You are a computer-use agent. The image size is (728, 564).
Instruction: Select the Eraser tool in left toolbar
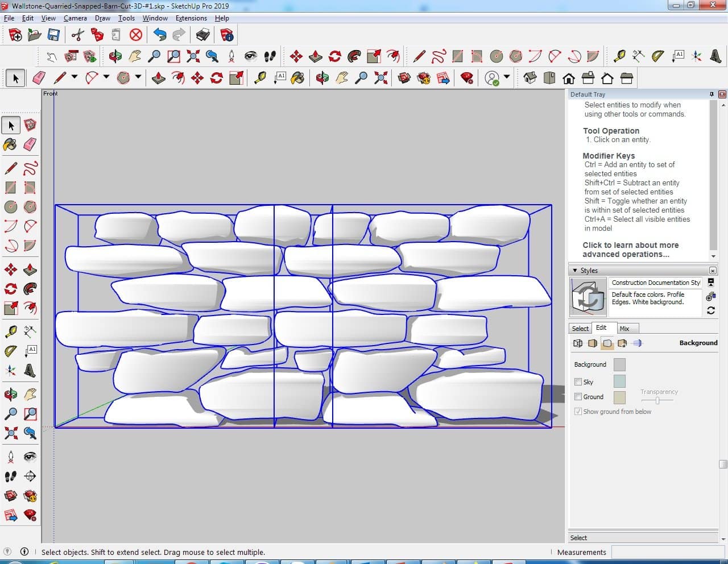(x=30, y=144)
